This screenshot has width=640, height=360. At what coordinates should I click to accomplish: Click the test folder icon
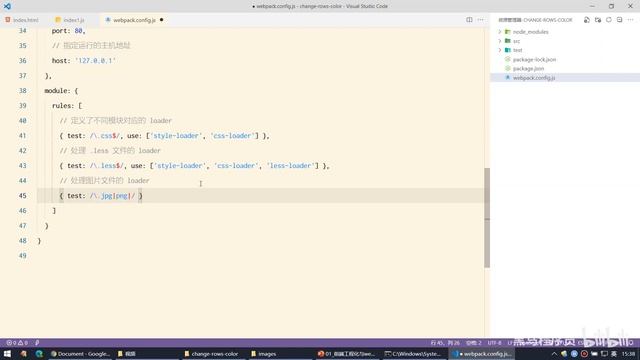508,50
